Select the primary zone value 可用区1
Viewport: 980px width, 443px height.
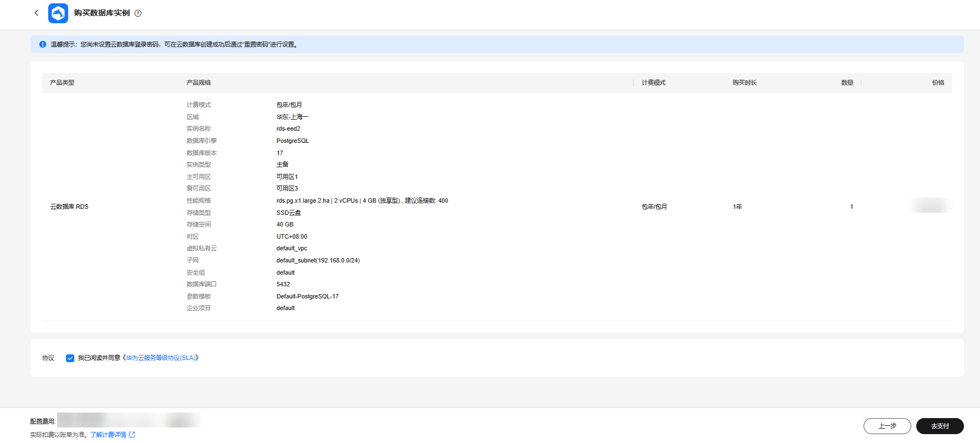pyautogui.click(x=287, y=177)
